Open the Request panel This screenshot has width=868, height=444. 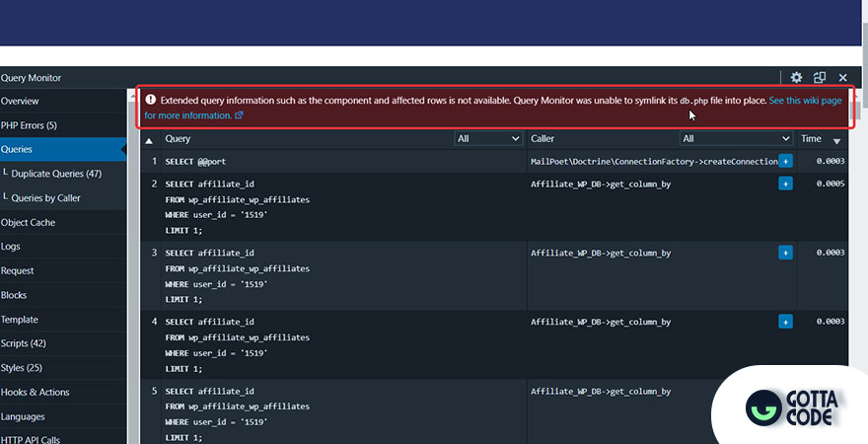point(62,270)
